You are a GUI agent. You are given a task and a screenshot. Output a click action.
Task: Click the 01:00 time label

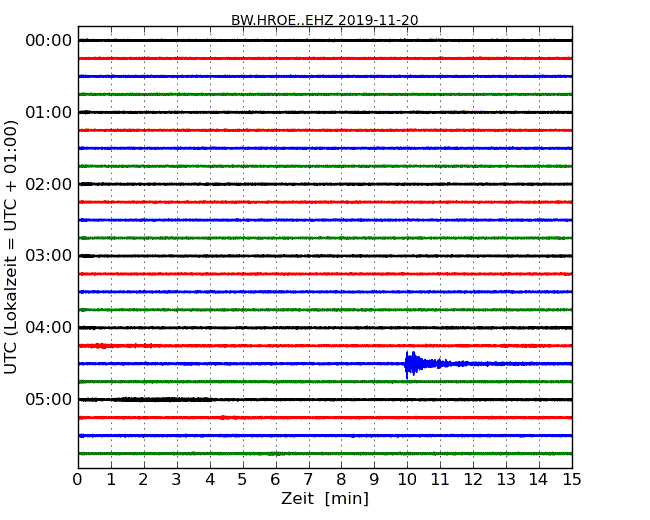click(x=49, y=112)
